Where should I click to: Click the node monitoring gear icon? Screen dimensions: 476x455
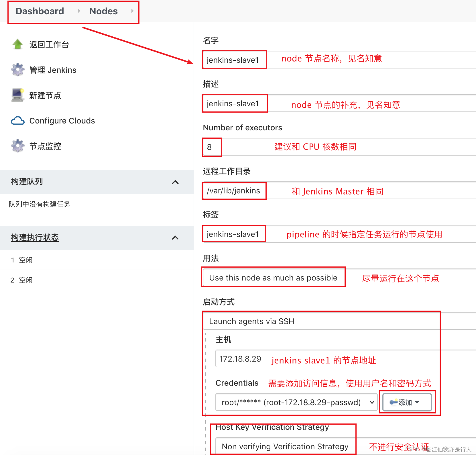[18, 146]
